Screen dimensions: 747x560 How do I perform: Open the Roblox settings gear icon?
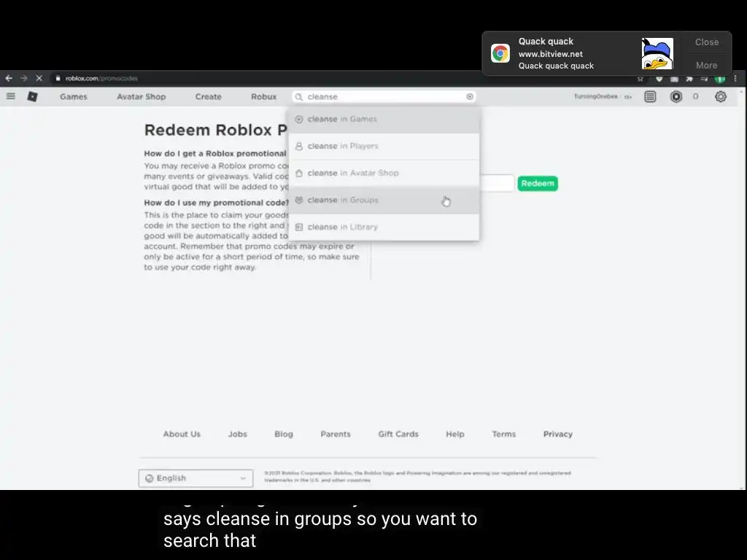pos(721,97)
